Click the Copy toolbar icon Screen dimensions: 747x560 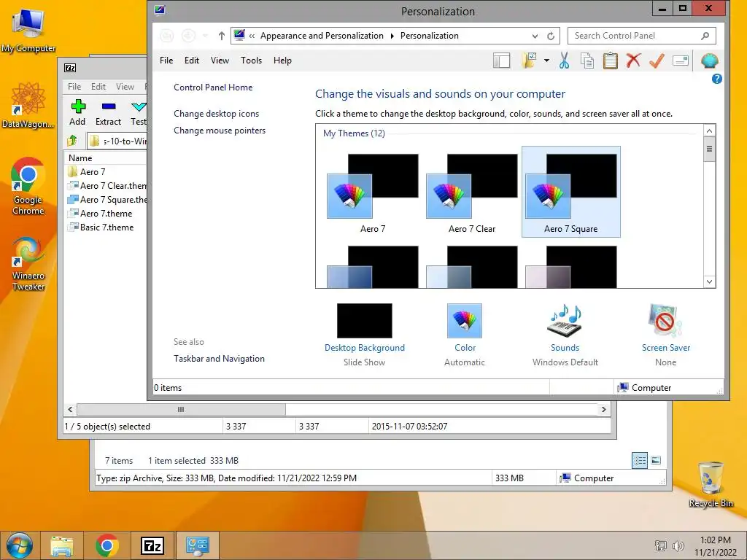tap(587, 61)
